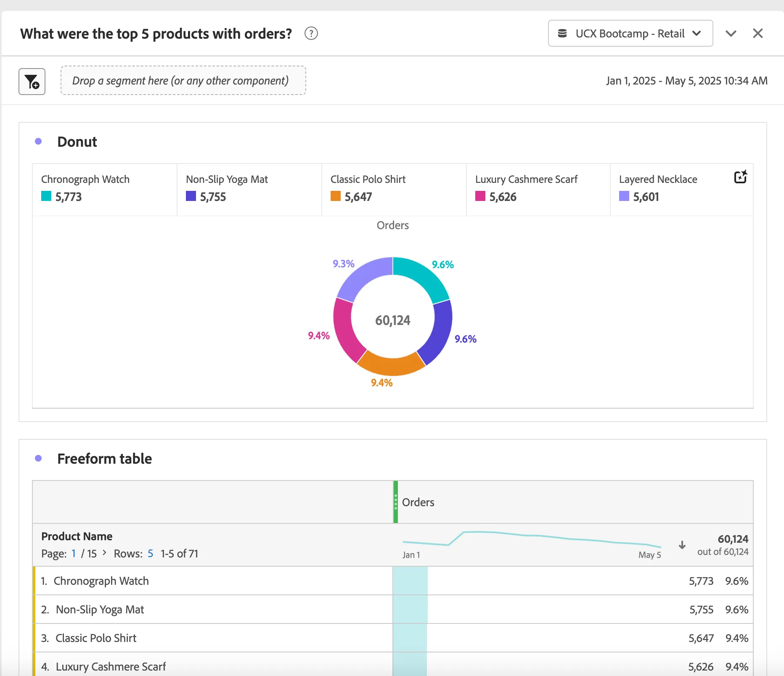784x676 pixels.
Task: Click page number 1 link
Action: coord(74,554)
